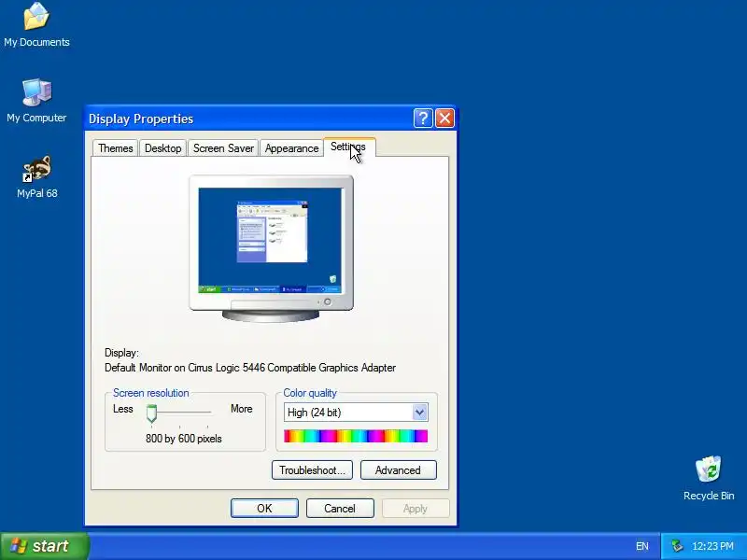
Task: Click the Display Properties help question-mark button
Action: [423, 119]
